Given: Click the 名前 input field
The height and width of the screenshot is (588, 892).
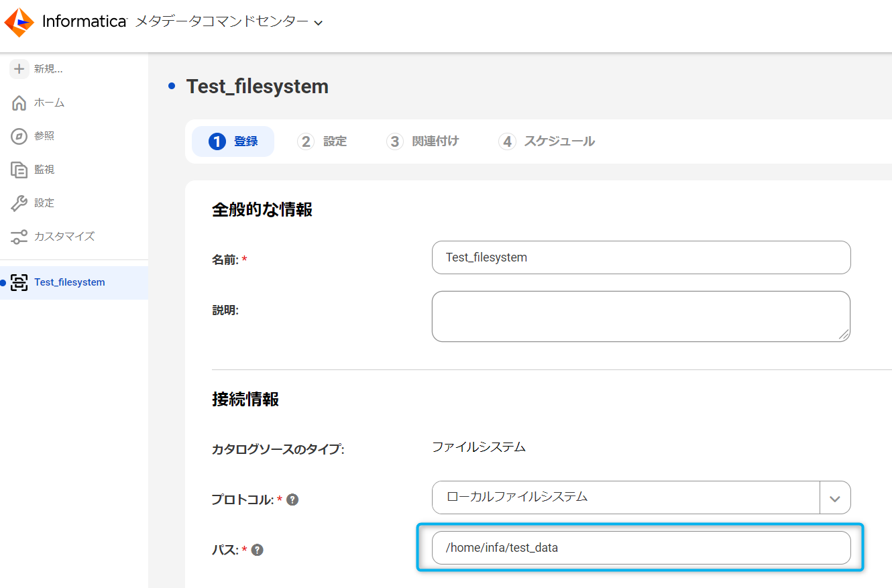Looking at the screenshot, I should [640, 257].
